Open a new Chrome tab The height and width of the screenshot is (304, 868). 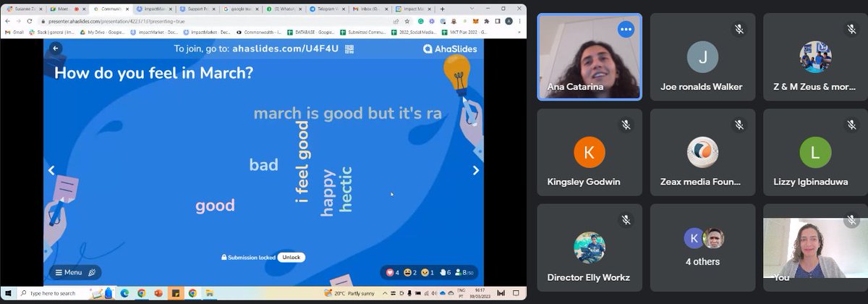pos(442,9)
